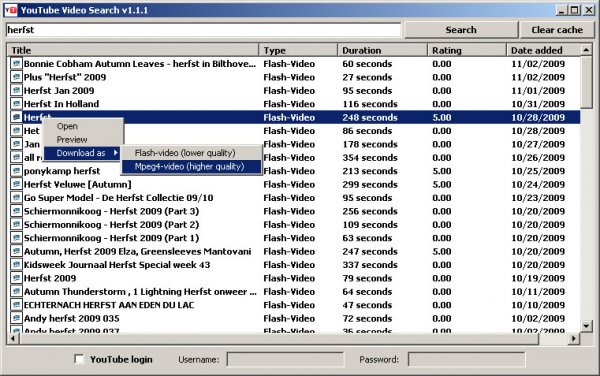Click the Search button

461,30
